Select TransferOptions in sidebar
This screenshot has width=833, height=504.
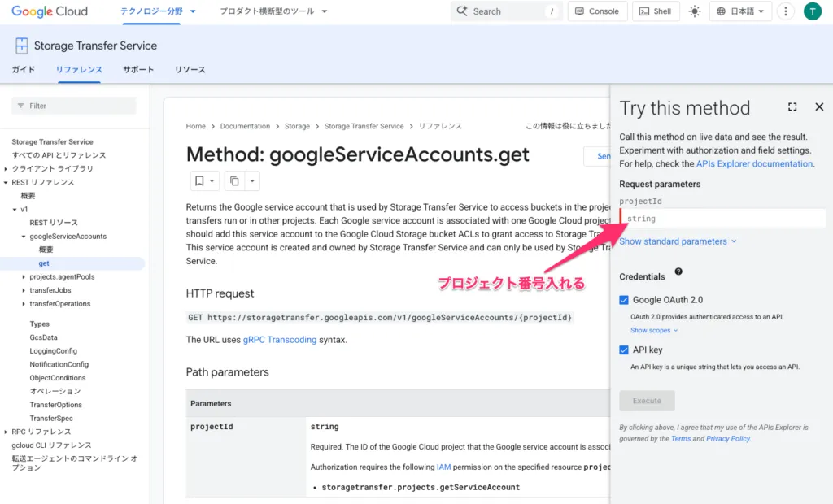point(56,405)
